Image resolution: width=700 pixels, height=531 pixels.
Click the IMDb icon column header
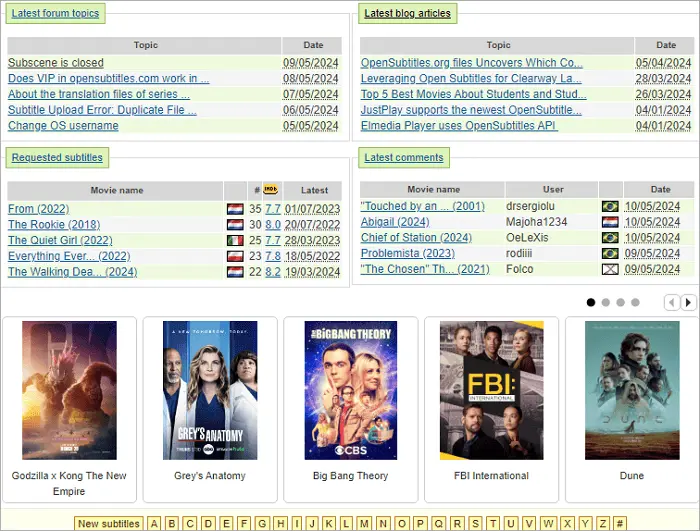272,189
